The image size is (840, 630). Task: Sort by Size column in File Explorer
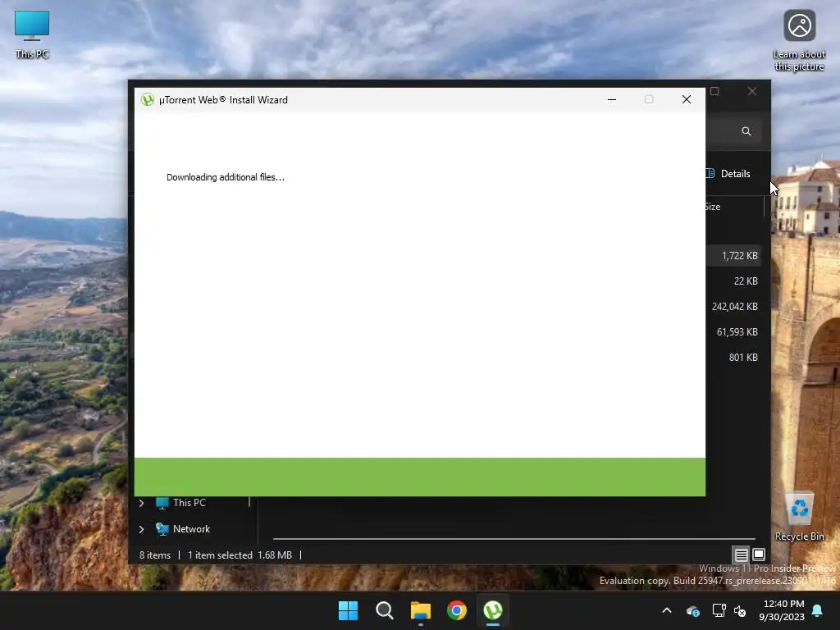(x=713, y=207)
